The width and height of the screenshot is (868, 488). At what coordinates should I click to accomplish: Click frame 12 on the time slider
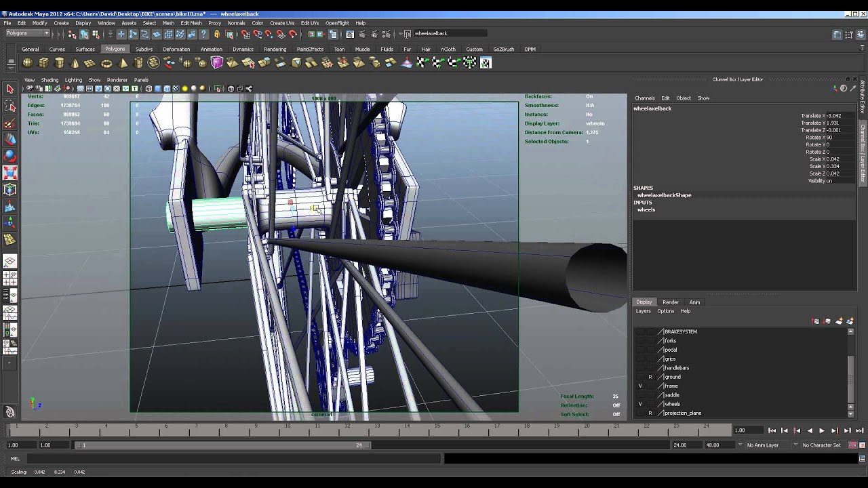pos(347,430)
